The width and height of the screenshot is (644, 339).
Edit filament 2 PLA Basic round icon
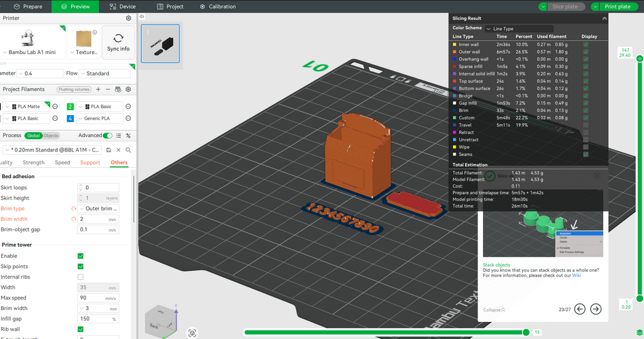[x=128, y=106]
